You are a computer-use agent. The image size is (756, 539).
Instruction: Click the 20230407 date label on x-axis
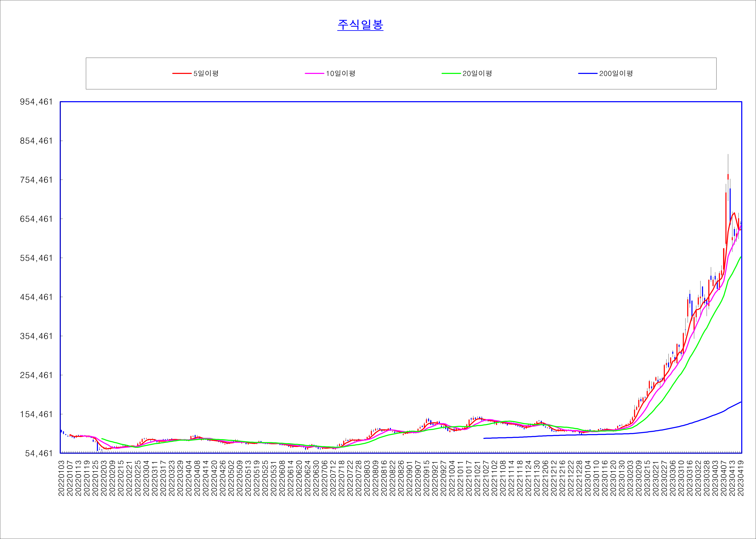pyautogui.click(x=723, y=478)
